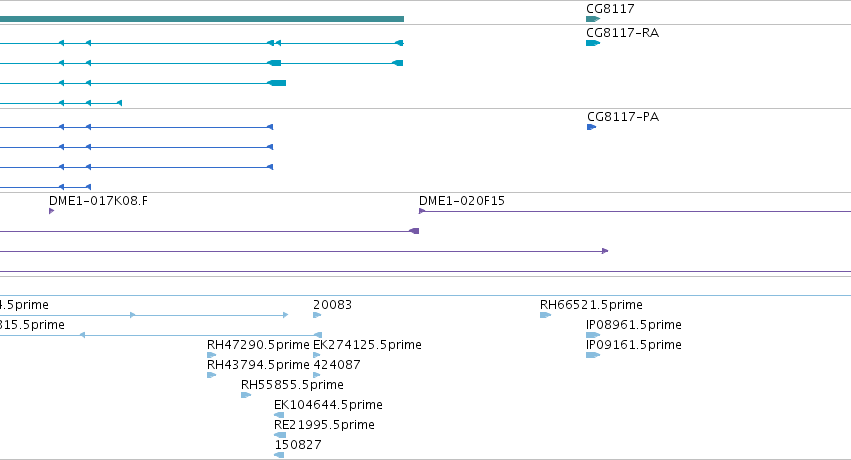The width and height of the screenshot is (851, 460).
Task: Click the IP09161.5prime EST arrow
Action: point(593,355)
